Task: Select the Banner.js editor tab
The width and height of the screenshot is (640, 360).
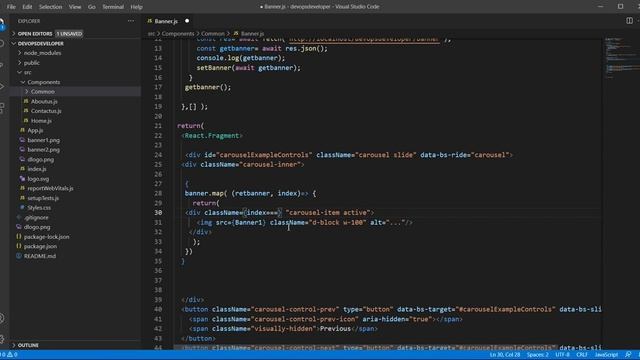Action: point(166,21)
